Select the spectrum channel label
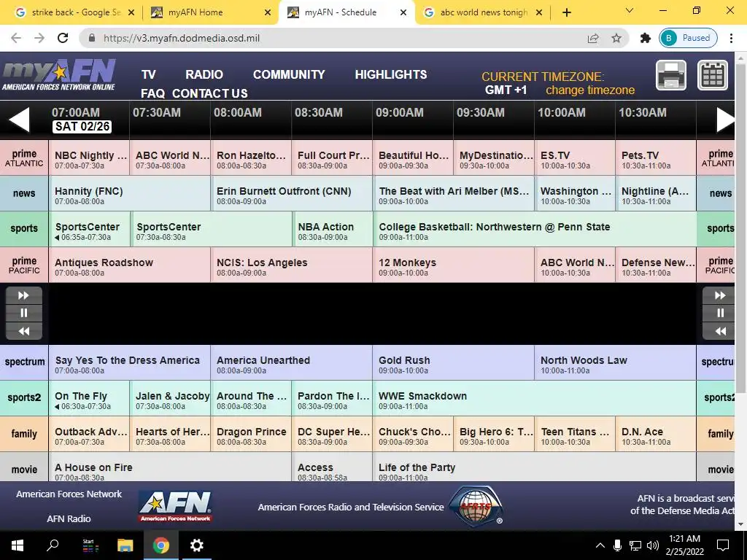The height and width of the screenshot is (560, 747). (24, 362)
